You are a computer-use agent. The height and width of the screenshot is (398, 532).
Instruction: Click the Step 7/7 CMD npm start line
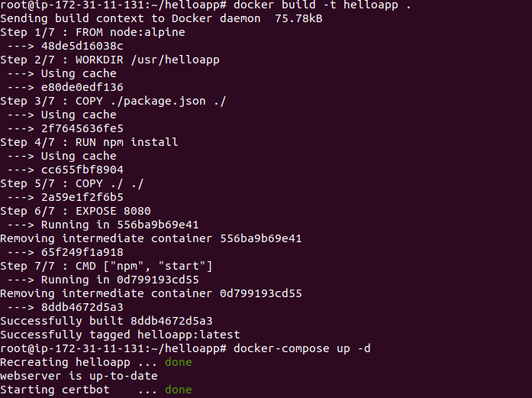[x=106, y=266]
